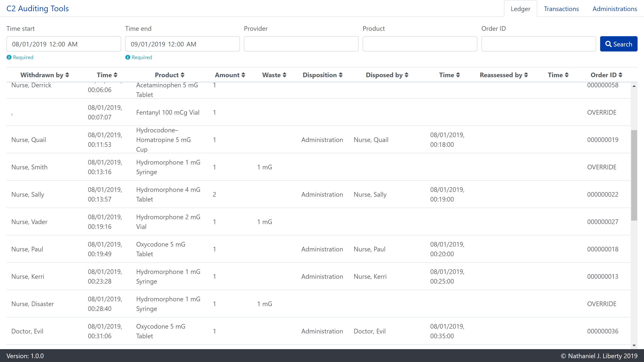Viewport: 644px width, 362px height.
Task: Click the blue Search button
Action: (x=619, y=44)
